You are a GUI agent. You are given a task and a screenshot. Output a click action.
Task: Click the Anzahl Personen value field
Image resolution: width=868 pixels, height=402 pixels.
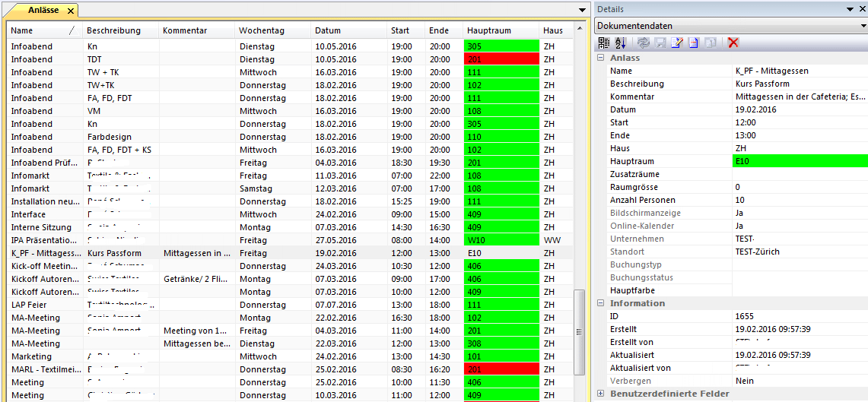[x=799, y=200]
